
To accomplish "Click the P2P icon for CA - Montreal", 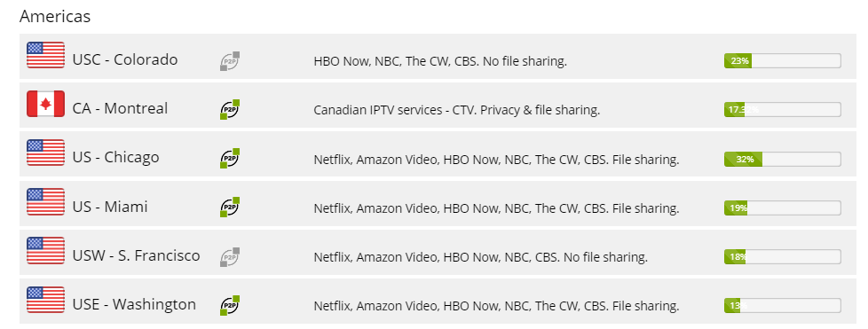I will pos(230,109).
